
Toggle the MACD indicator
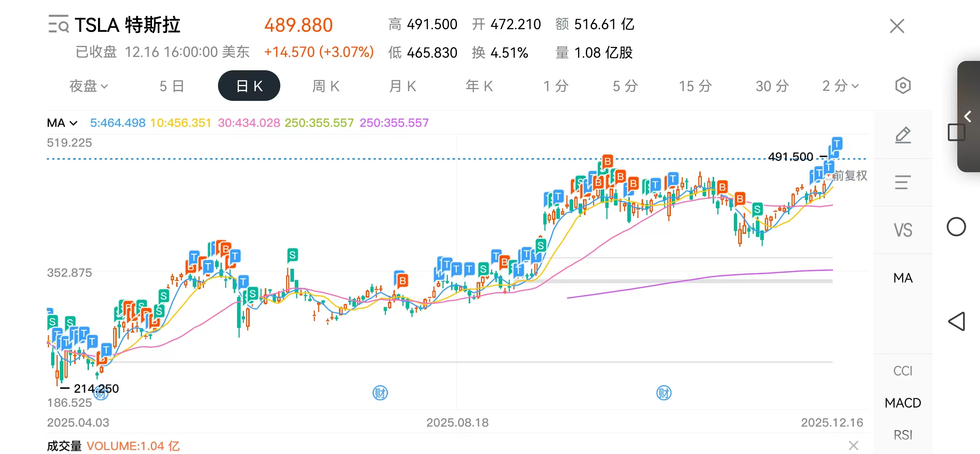click(903, 402)
